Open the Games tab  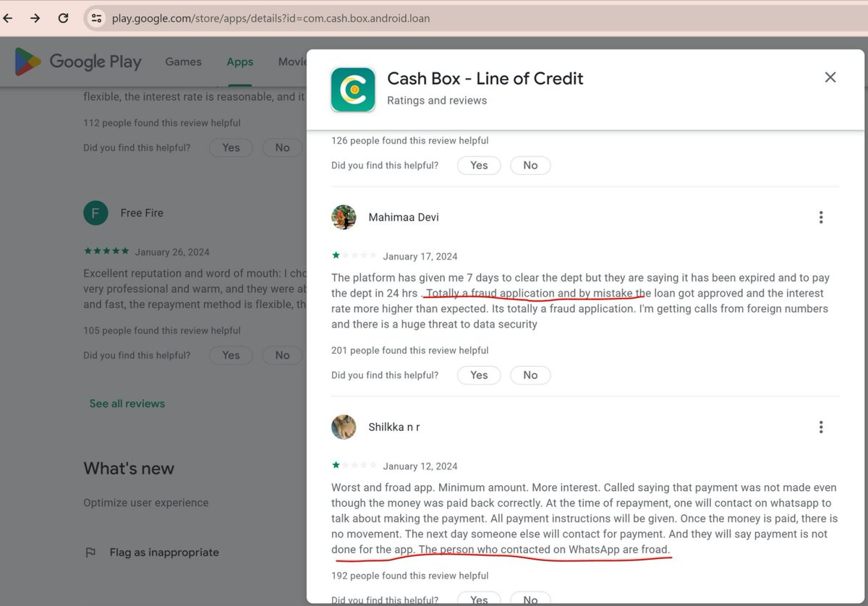pos(183,61)
